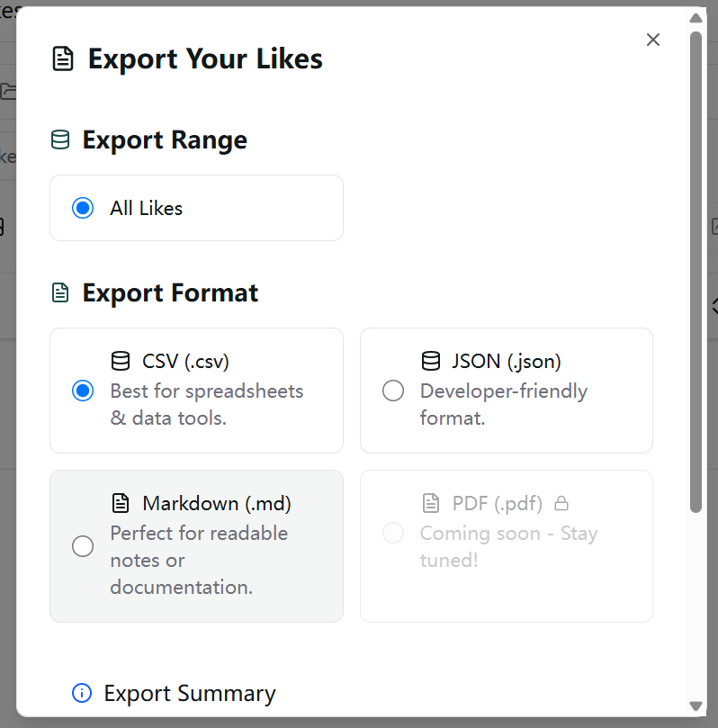Click the JSON database icon
This screenshot has height=728, width=718.
[x=431, y=362]
